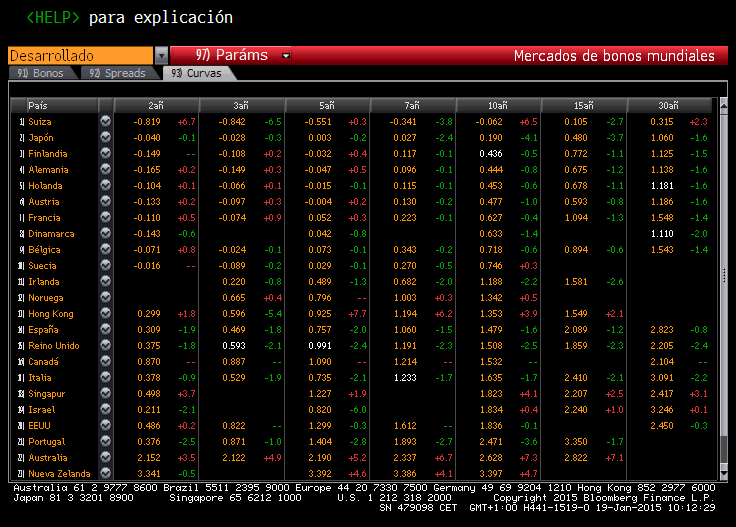Sort by the 5añ column header
The height and width of the screenshot is (527, 736).
tap(327, 106)
